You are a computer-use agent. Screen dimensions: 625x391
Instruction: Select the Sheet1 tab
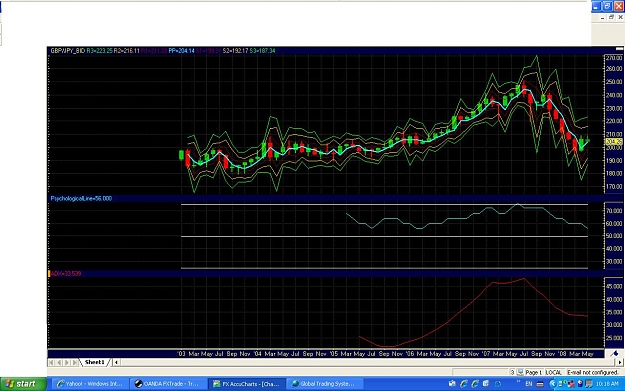click(95, 362)
